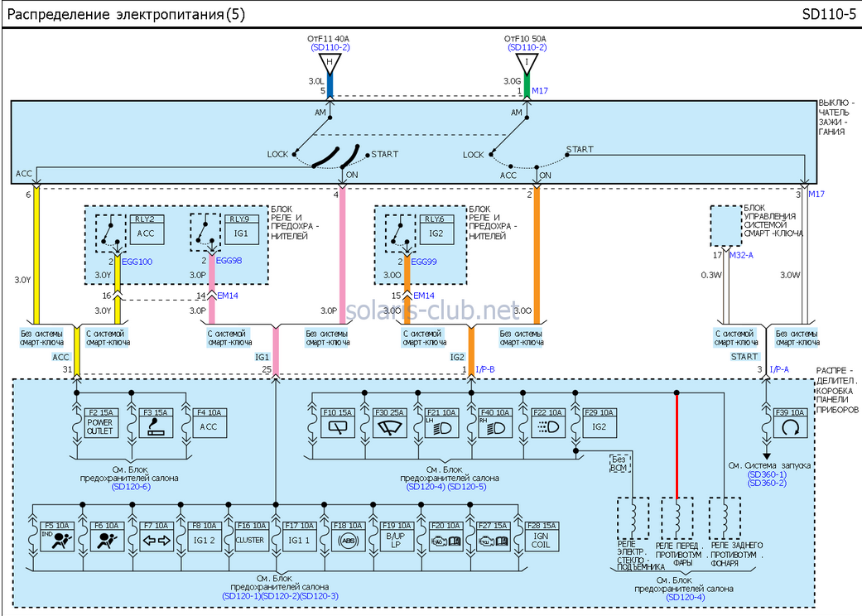Select the turn signal arrows icon in fuse F7 10A
The image size is (862, 616).
157,541
